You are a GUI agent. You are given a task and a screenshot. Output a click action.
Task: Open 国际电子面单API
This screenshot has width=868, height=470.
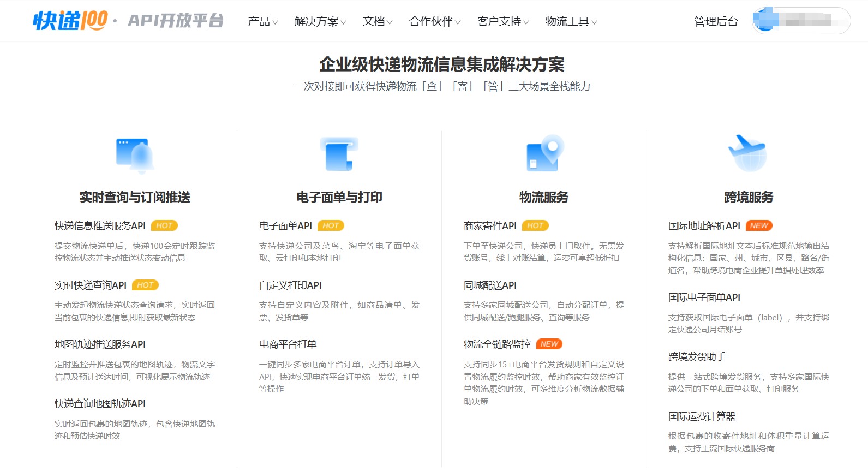tap(704, 297)
